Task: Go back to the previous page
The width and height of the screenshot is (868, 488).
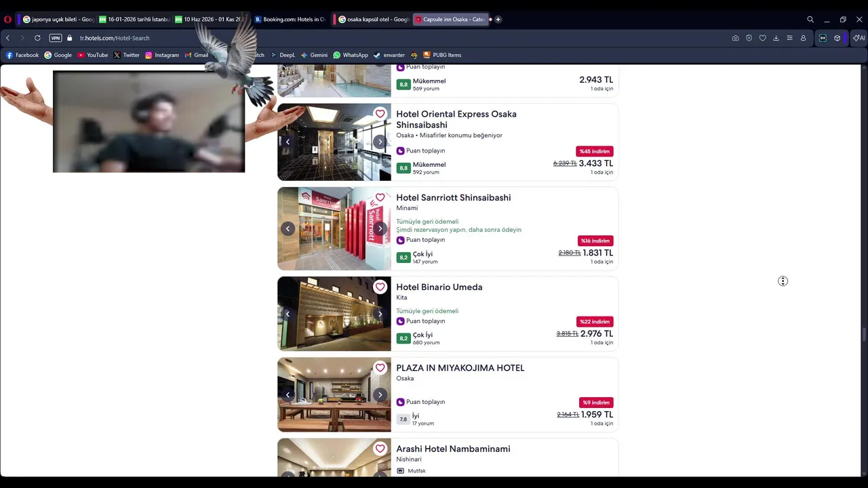Action: [x=8, y=38]
